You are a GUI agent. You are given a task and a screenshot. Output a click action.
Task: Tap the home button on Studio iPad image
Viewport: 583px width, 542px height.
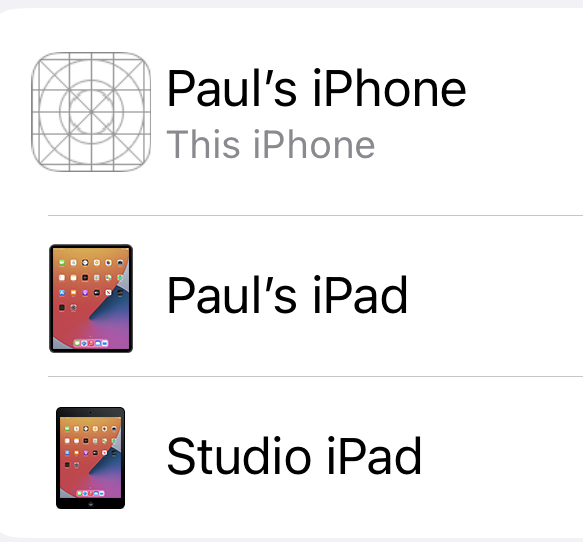[91, 504]
